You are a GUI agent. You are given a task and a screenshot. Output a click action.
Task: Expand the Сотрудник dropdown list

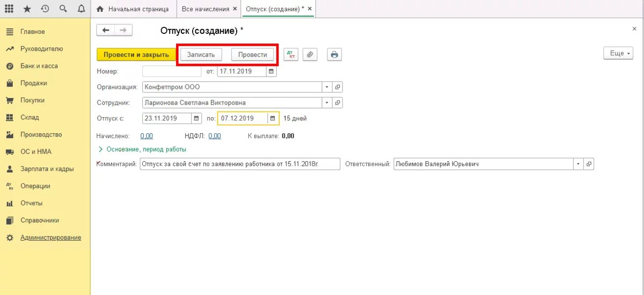tap(327, 103)
